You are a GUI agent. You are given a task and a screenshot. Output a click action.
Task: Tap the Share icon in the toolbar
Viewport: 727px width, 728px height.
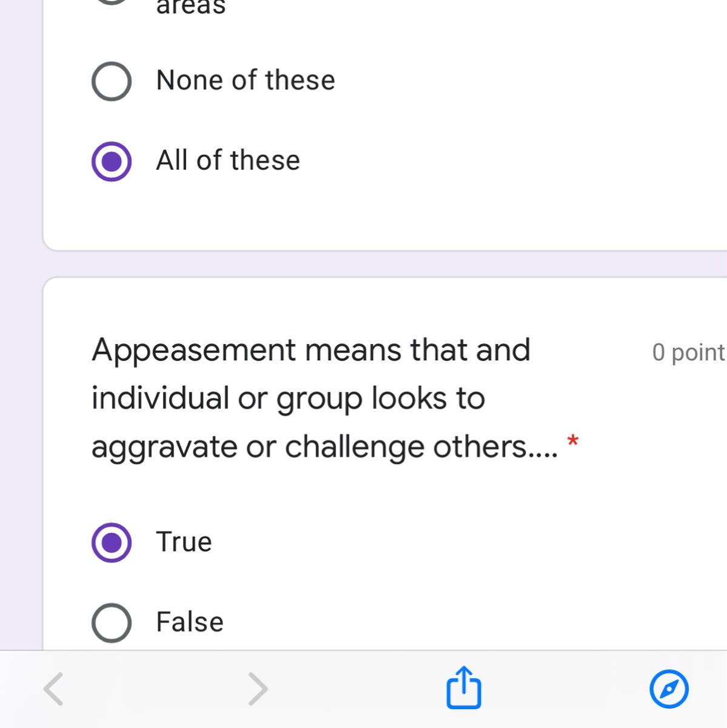[464, 688]
